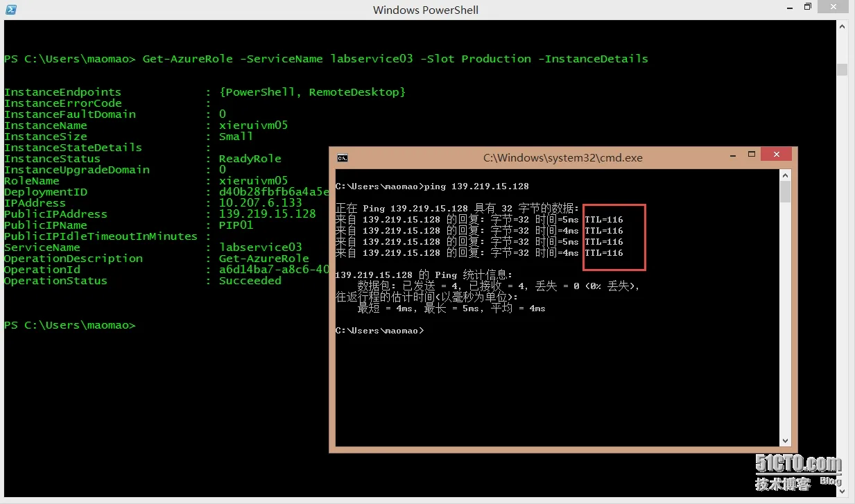Restore the Windows PowerShell window

pos(807,8)
